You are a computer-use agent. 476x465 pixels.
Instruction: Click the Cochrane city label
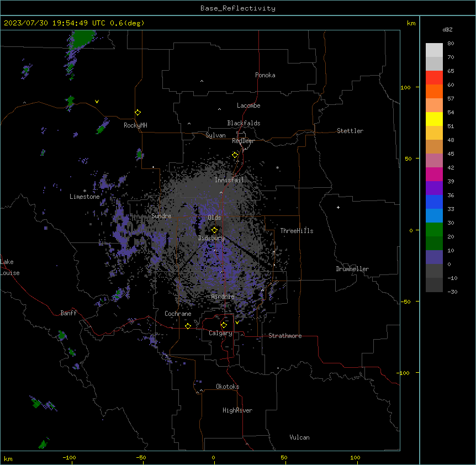pyautogui.click(x=178, y=314)
